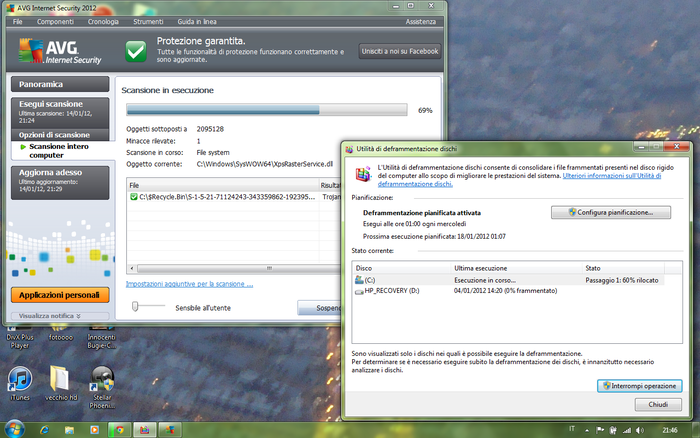Open the Guida in linea menu
Screen dimensions: 700x438
click(197, 21)
